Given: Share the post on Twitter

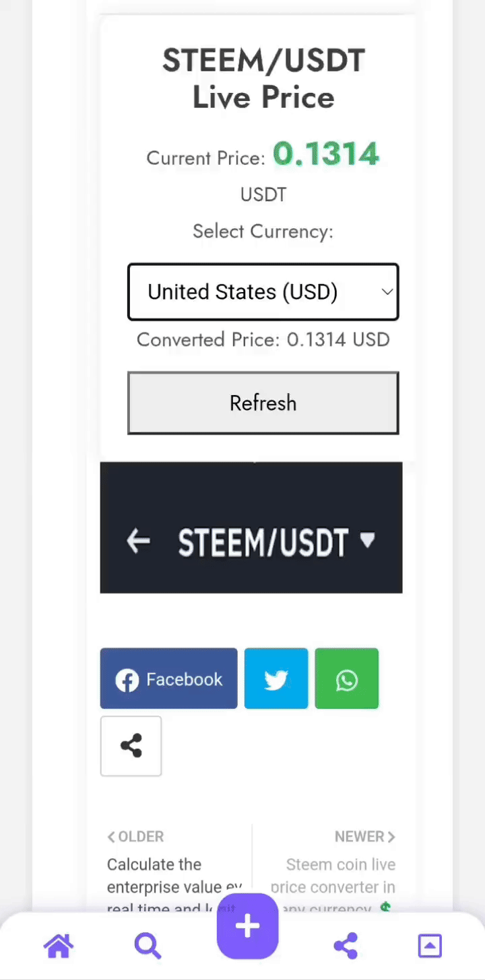Looking at the screenshot, I should (276, 678).
